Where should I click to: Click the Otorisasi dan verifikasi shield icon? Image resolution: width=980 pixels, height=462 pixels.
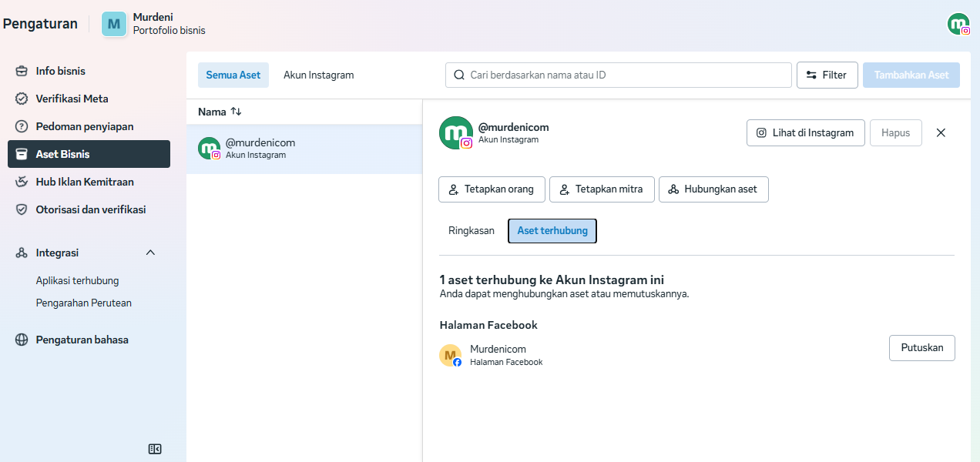pos(22,209)
